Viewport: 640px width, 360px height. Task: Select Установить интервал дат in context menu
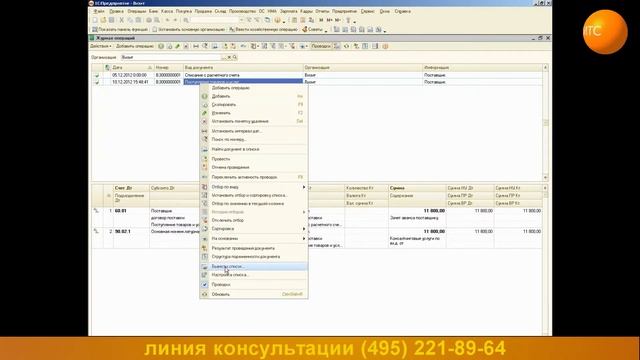coord(253,131)
